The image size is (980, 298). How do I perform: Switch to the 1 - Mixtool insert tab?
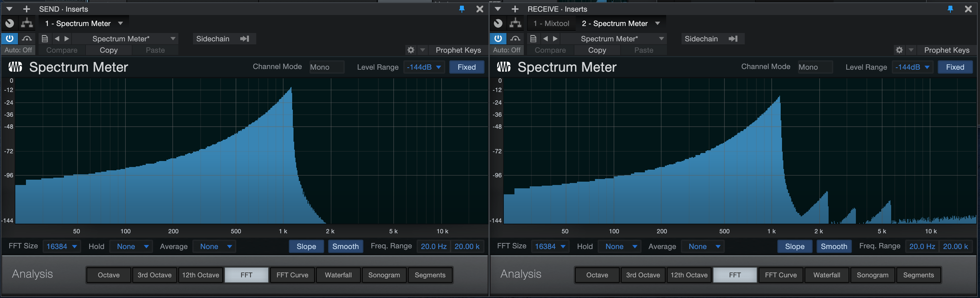coord(551,23)
